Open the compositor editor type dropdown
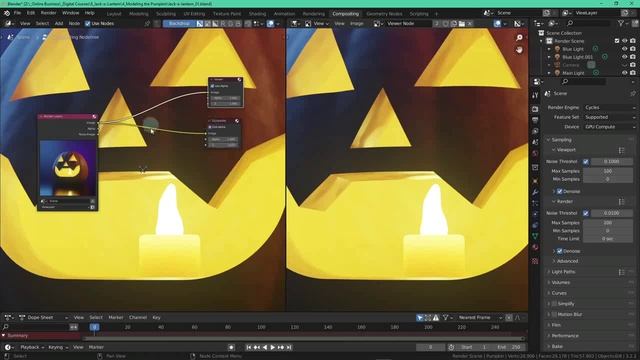This screenshot has height=360, width=640. coord(10,24)
